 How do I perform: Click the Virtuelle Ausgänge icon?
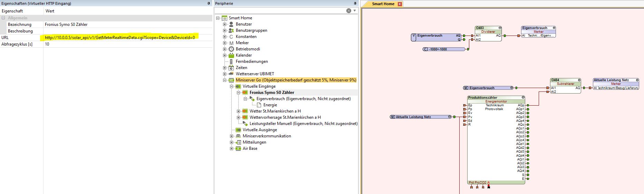pyautogui.click(x=238, y=130)
